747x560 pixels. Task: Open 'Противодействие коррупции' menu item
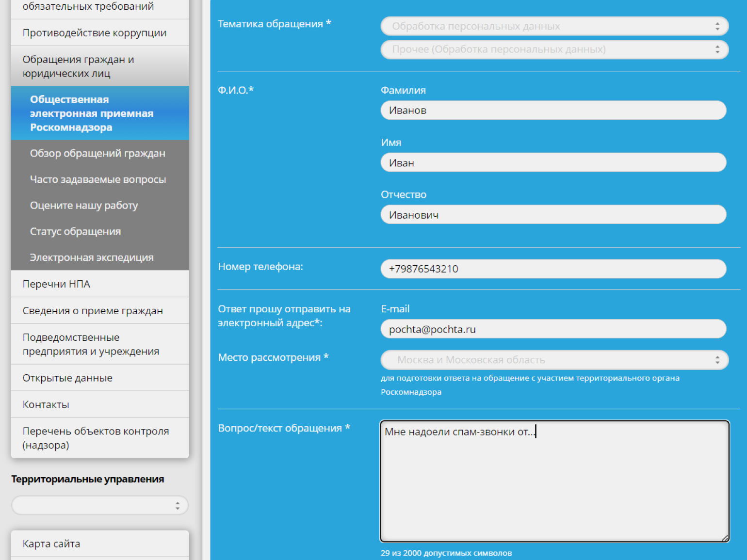click(x=95, y=33)
